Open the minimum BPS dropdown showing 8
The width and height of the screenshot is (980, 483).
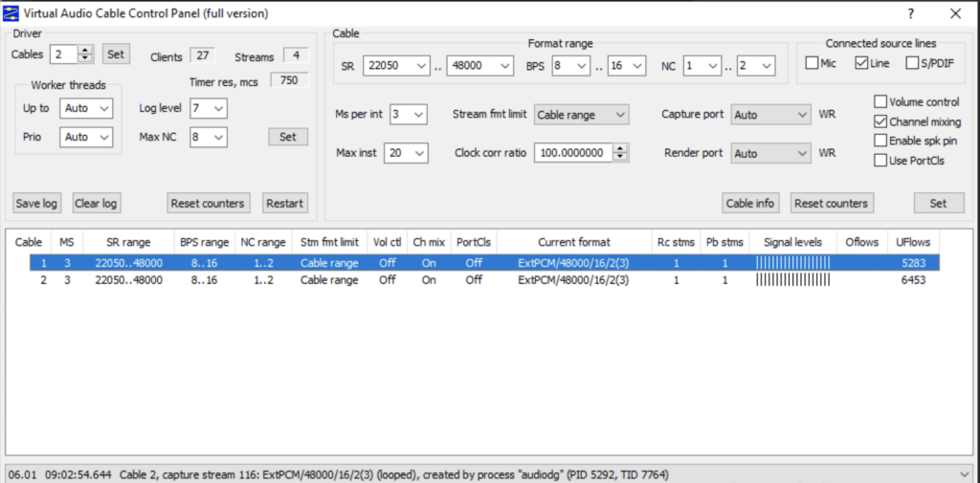click(x=570, y=66)
